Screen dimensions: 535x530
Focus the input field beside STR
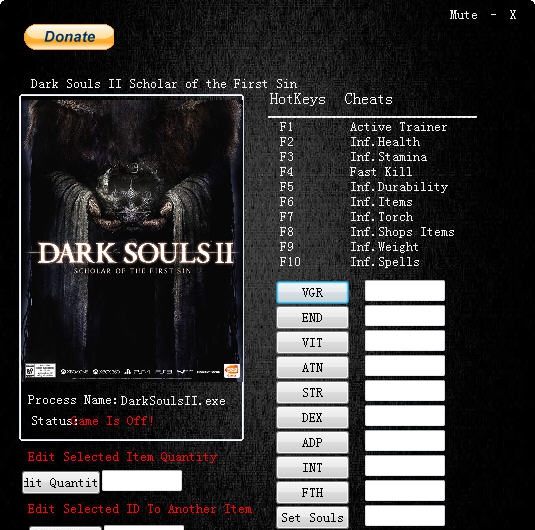click(x=405, y=390)
